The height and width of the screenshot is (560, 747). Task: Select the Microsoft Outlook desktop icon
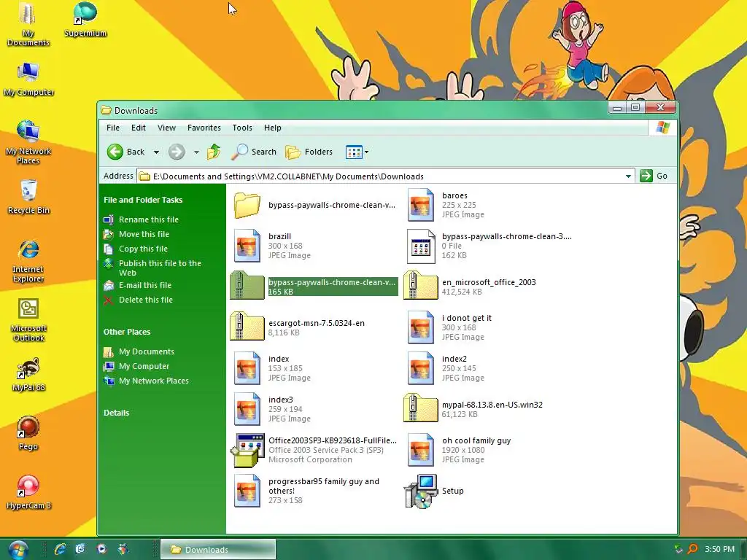[28, 320]
